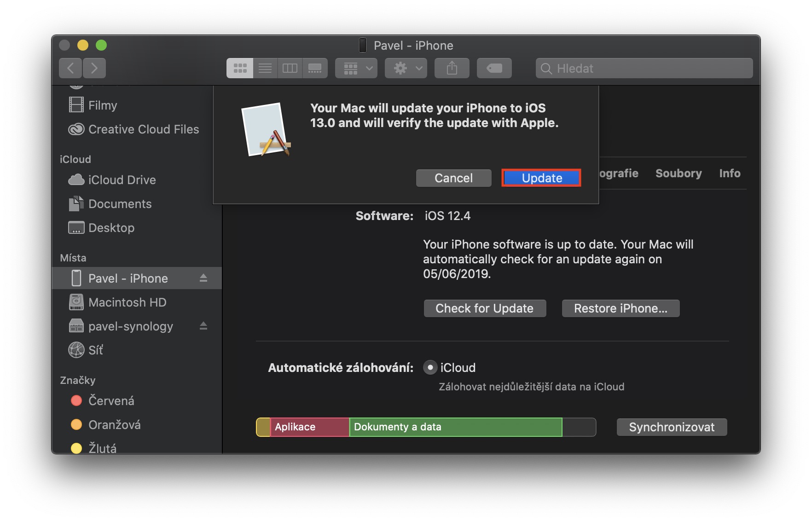Switch to the Info tab
The image size is (812, 522).
(730, 174)
